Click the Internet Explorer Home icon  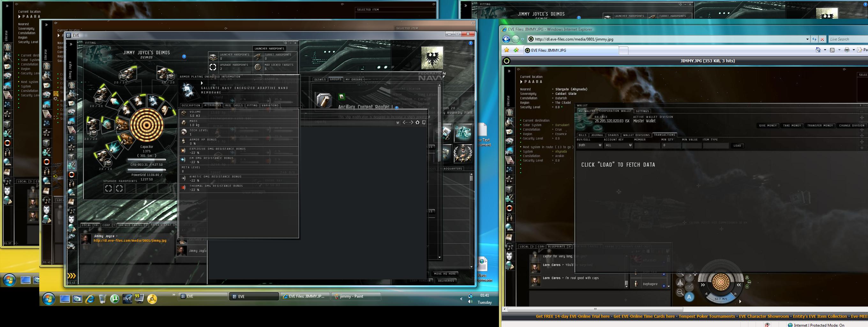tap(818, 50)
